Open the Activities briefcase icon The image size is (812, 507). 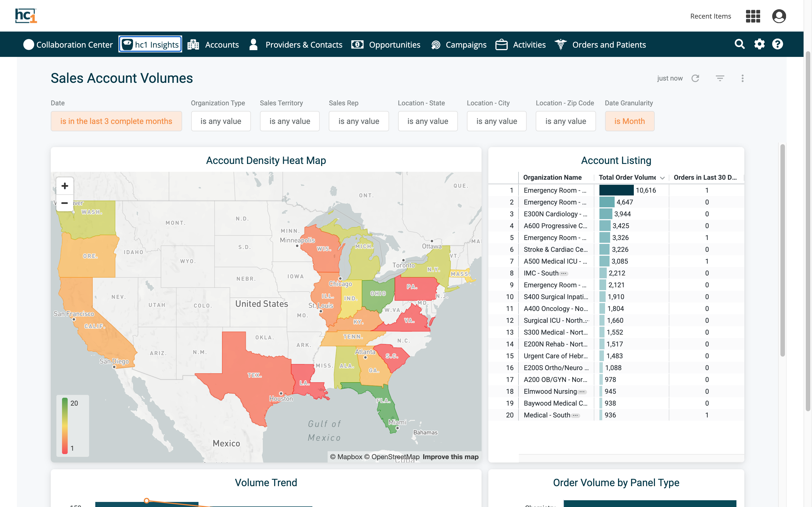coord(501,44)
